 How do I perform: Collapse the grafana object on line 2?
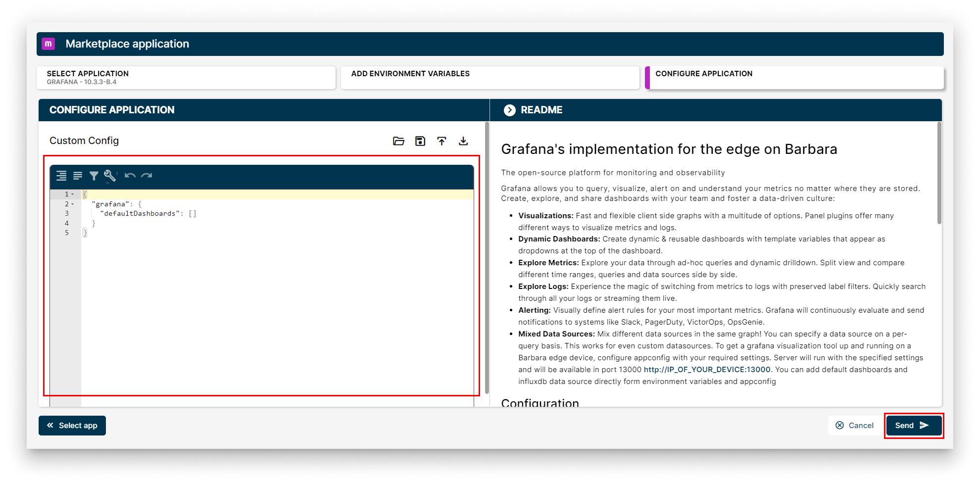(x=72, y=204)
